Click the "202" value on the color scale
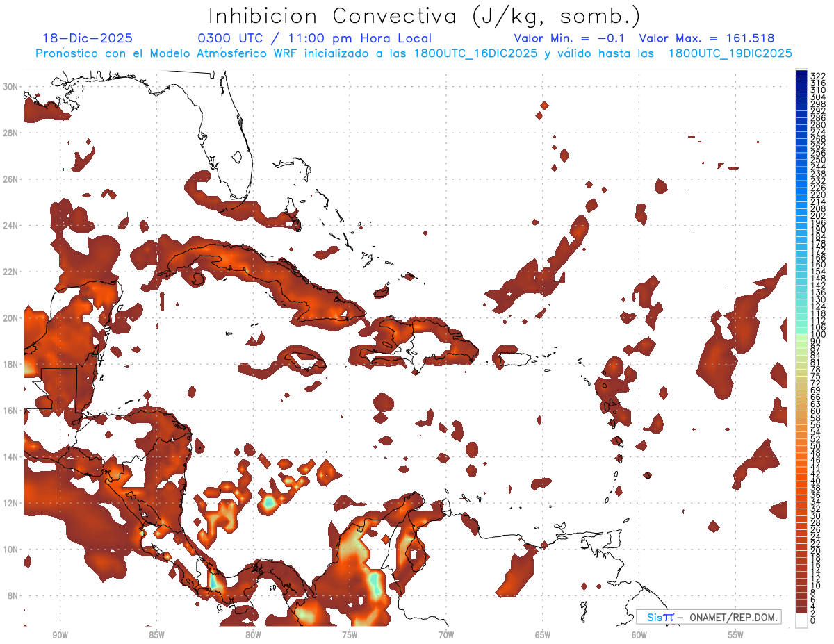Image resolution: width=834 pixels, height=644 pixels. click(818, 215)
